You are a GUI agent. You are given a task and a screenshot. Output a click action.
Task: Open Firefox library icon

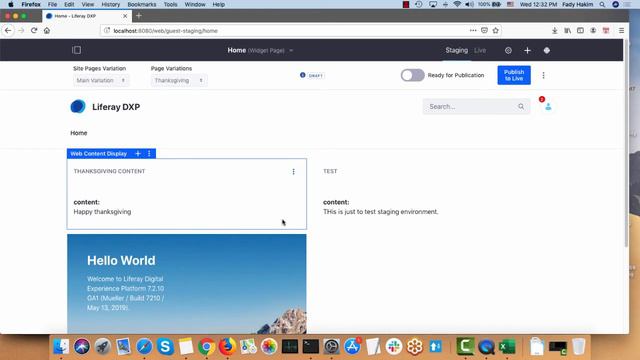567,31
